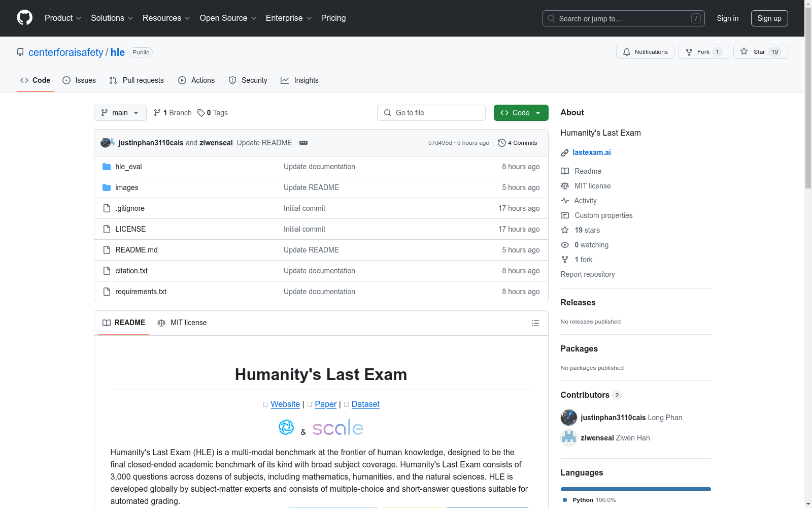Click the README.md file icon

point(107,250)
